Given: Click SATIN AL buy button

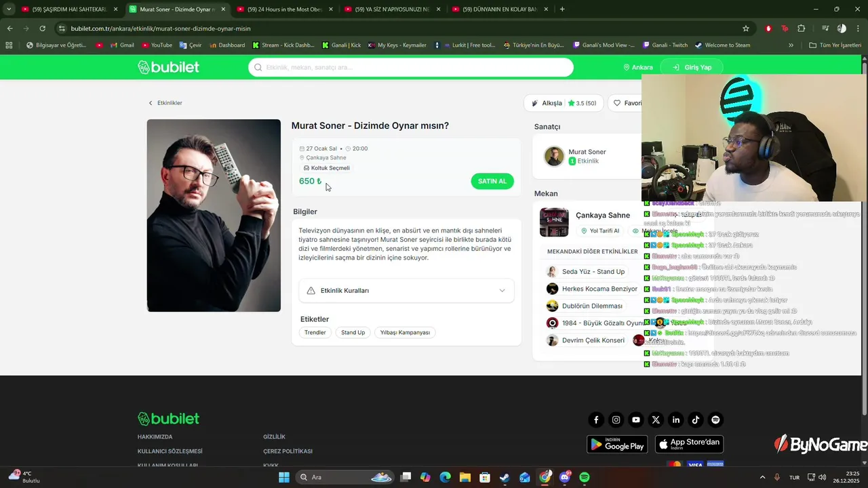Looking at the screenshot, I should (492, 181).
